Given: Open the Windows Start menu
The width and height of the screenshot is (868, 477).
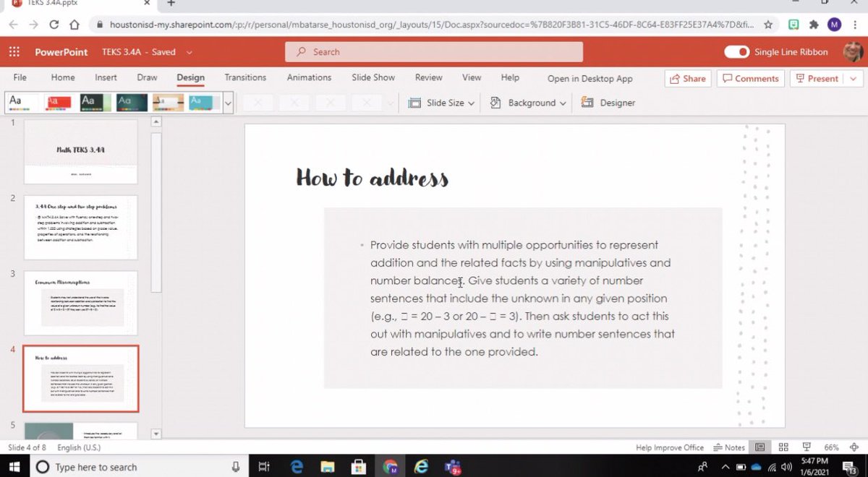Looking at the screenshot, I should (x=15, y=467).
